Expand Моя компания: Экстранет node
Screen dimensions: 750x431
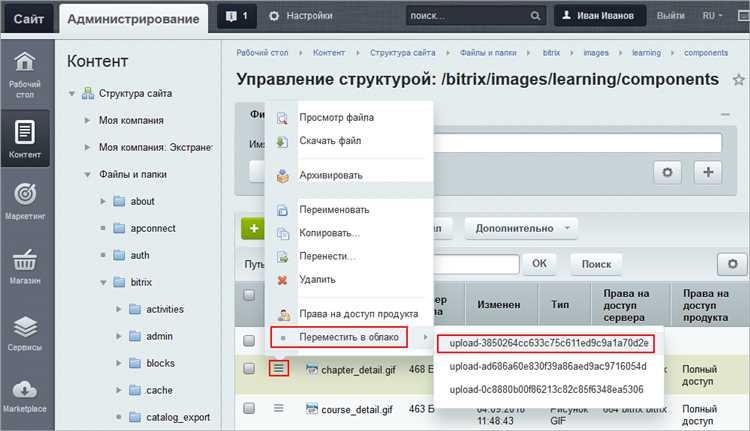pyautogui.click(x=87, y=147)
